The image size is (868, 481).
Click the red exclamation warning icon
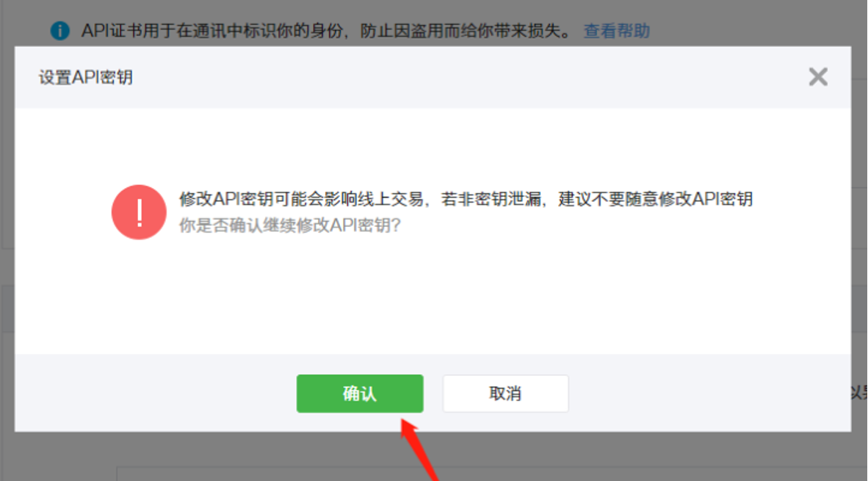coord(139,212)
